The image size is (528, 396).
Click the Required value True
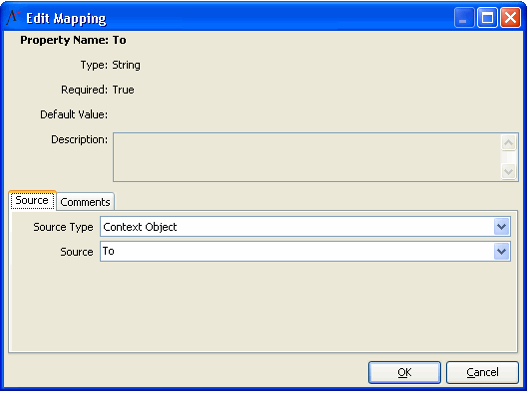click(123, 90)
